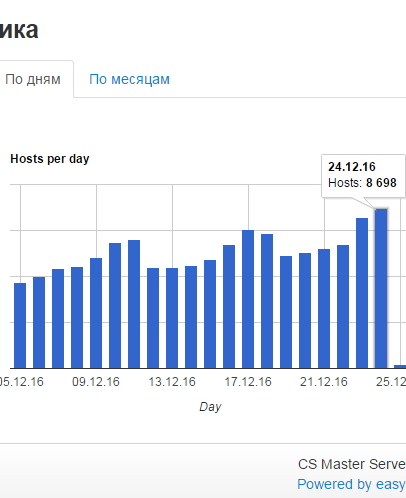
Task: Click the bar for 06.12.16
Action: (x=39, y=323)
